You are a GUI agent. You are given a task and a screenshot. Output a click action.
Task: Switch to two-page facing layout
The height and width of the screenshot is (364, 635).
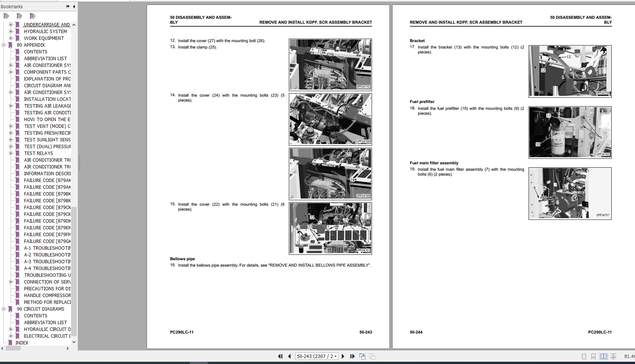(603, 356)
